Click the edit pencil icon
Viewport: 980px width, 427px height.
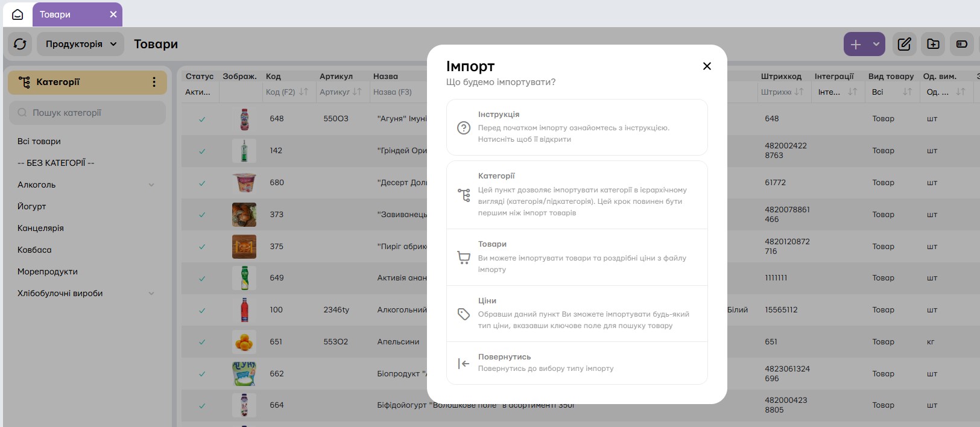904,44
